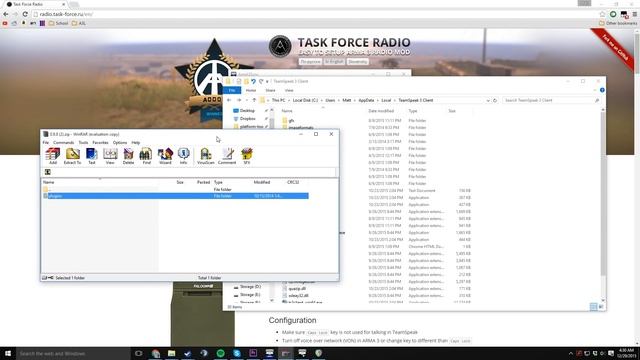Open the School bookmarks folder
Screen dimensions: 640x360
(58, 23)
